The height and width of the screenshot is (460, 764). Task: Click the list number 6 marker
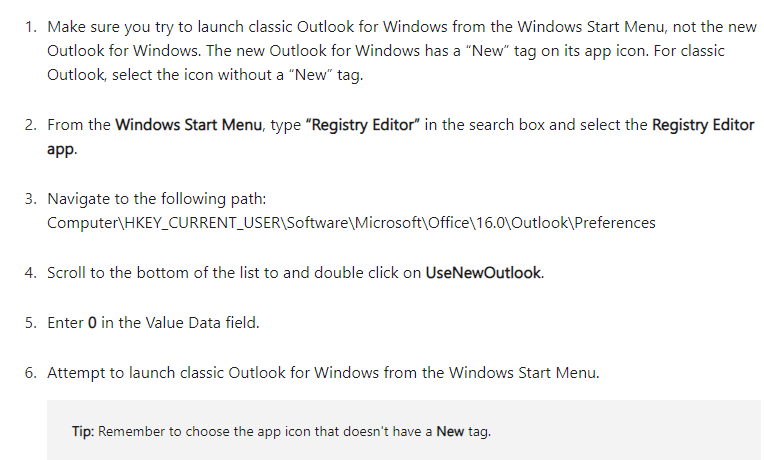pyautogui.click(x=31, y=373)
